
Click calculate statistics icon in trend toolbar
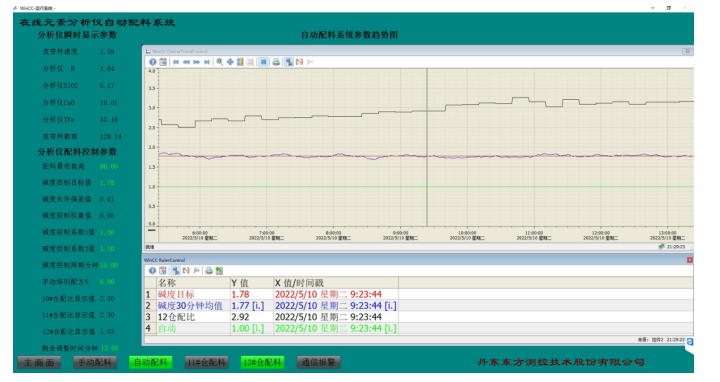click(x=310, y=62)
